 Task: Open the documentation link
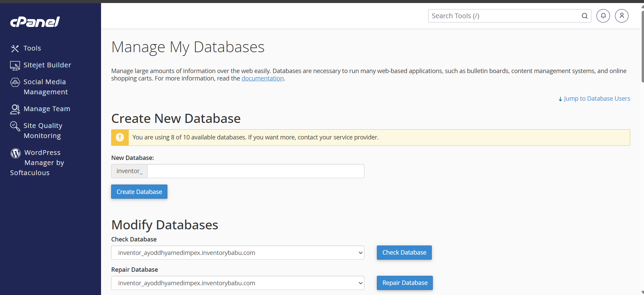pos(263,78)
